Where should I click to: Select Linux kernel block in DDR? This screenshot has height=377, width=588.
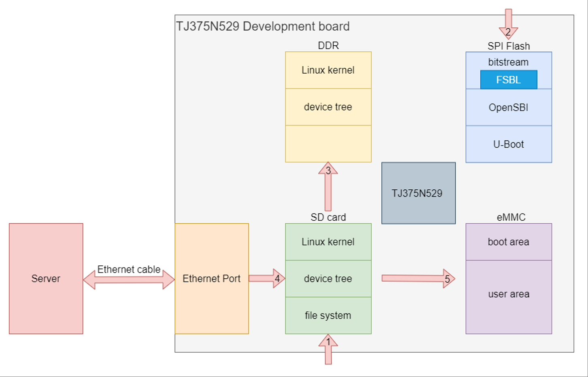328,70
